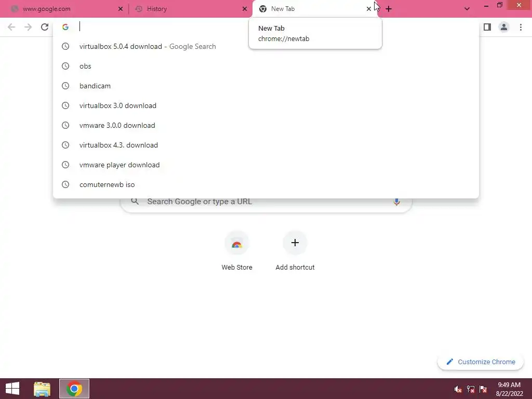
Task: Click the Chrome taskbar icon
Action: point(74,389)
